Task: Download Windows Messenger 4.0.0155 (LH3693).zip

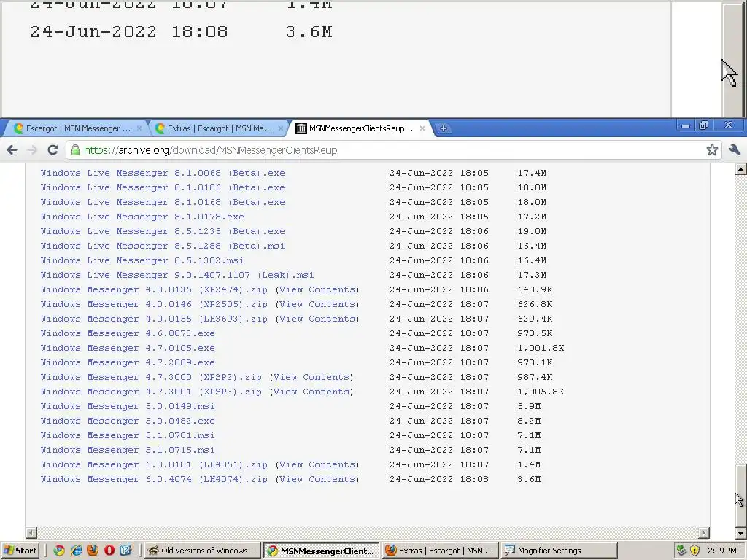Action: (154, 319)
